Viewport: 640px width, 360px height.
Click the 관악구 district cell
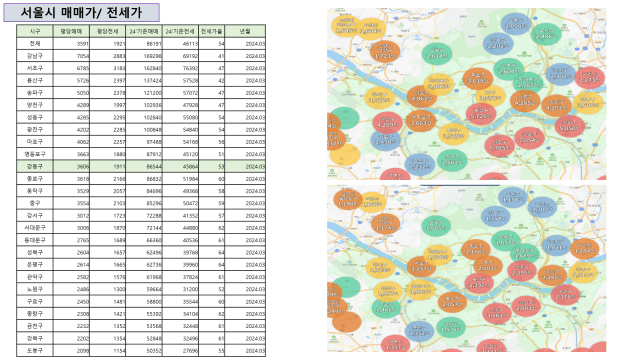(35, 277)
